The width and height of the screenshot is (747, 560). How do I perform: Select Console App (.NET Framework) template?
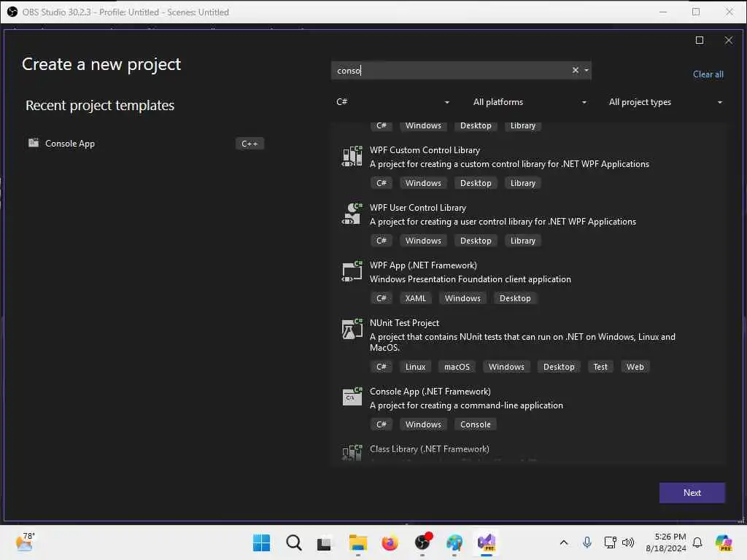click(x=529, y=408)
